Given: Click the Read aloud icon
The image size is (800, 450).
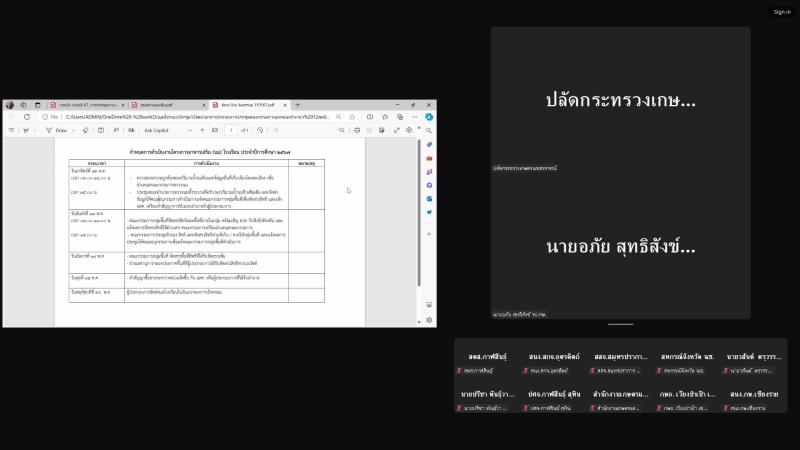Looking at the screenshot, I should coord(113,130).
